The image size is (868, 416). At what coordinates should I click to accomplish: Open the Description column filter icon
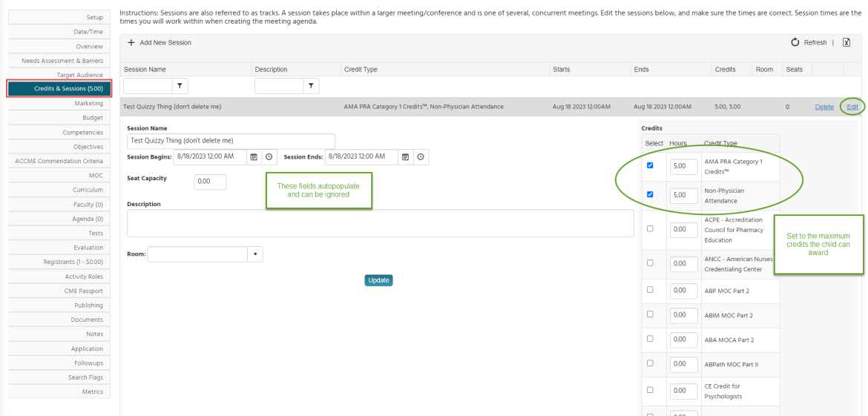click(312, 86)
